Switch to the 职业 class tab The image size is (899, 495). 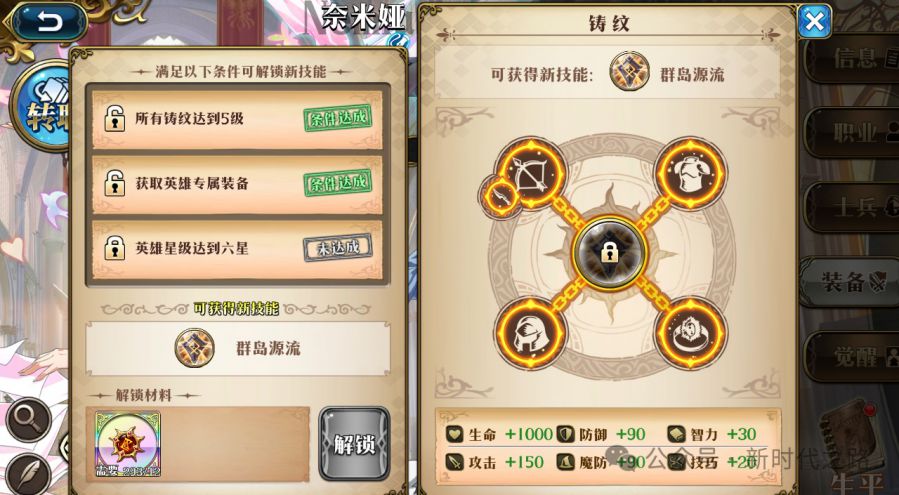click(x=851, y=132)
